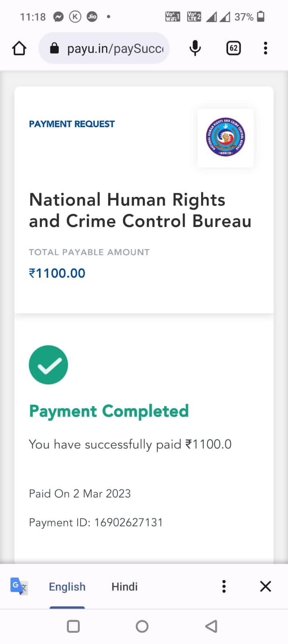Tap the Android back triangle button

click(x=211, y=626)
